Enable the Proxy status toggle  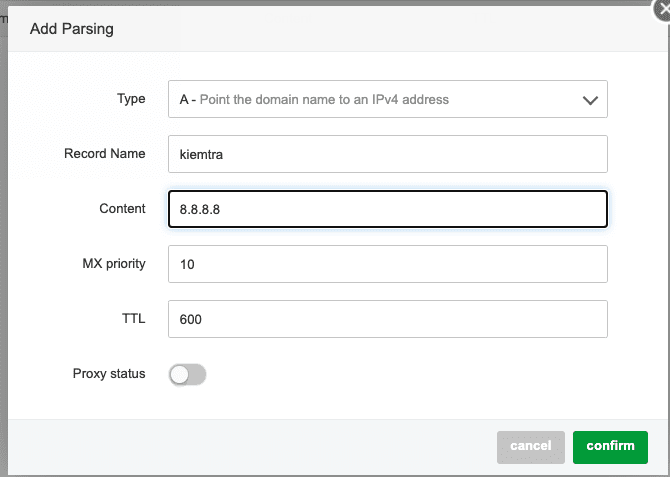click(187, 374)
